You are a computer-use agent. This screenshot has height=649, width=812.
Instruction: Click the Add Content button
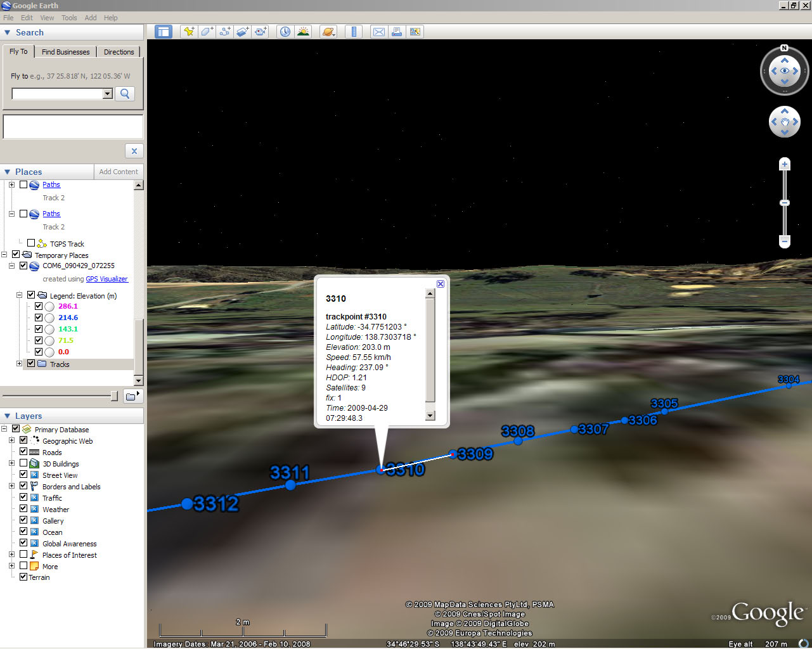coord(119,172)
